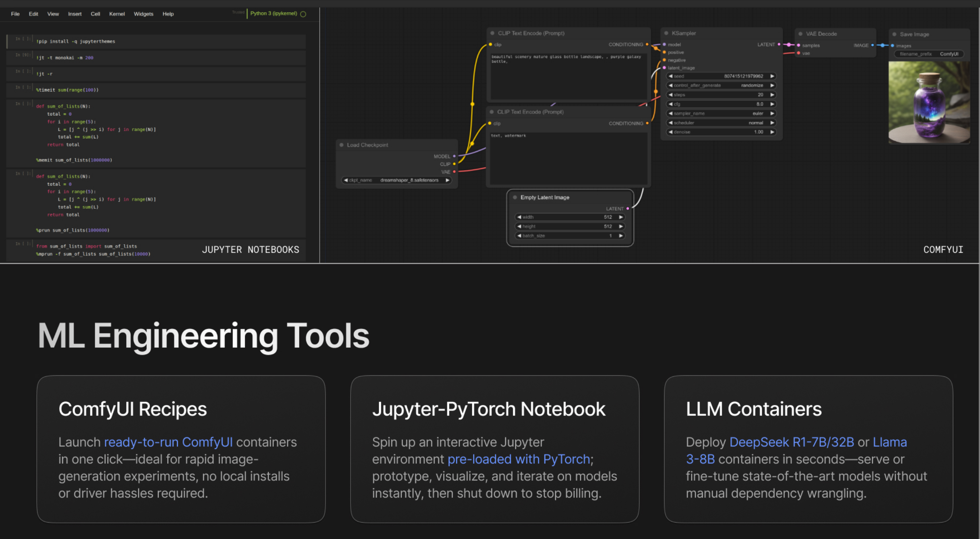The image size is (980, 539).
Task: Open the Cell menu in Jupyter
Action: [x=95, y=14]
